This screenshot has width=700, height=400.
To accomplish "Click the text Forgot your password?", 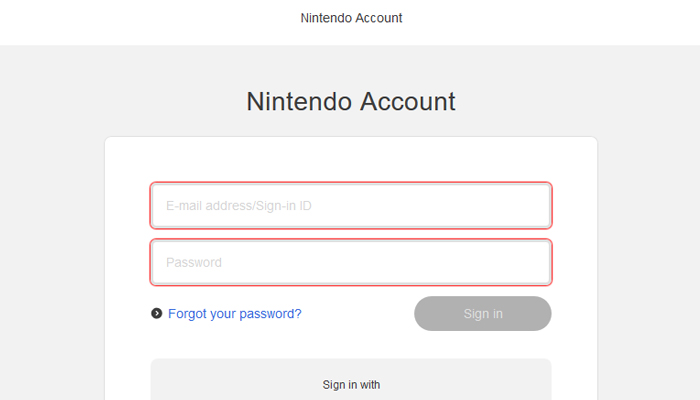I will [x=234, y=314].
